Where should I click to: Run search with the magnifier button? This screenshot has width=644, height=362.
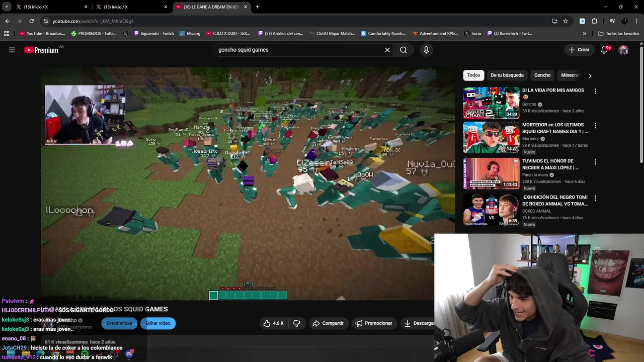point(404,50)
